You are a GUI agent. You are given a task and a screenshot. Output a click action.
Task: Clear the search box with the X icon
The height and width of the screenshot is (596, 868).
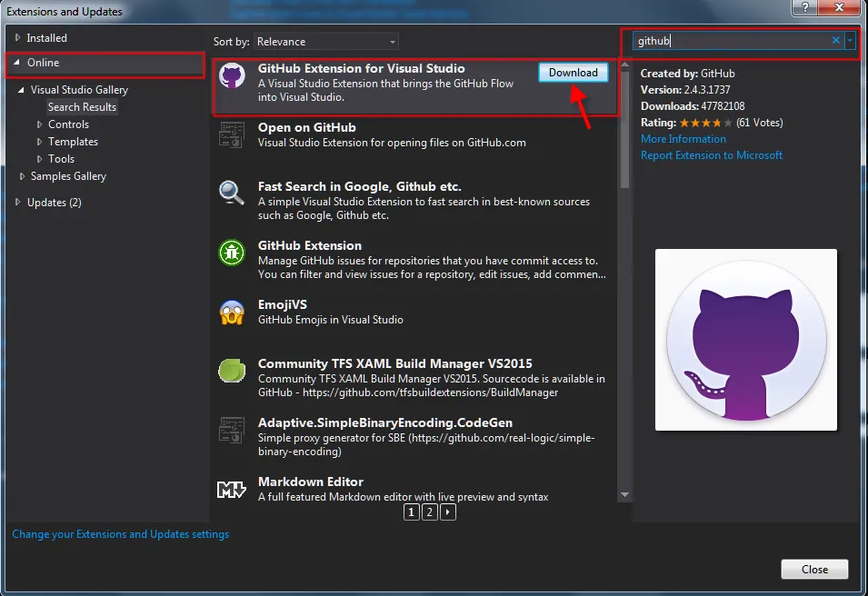coord(836,40)
